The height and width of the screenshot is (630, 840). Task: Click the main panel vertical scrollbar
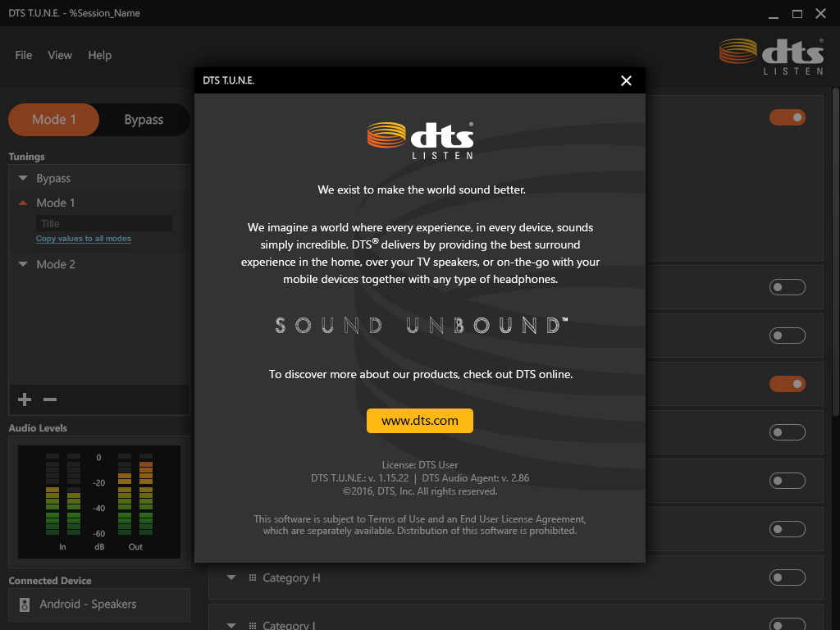coord(835,252)
